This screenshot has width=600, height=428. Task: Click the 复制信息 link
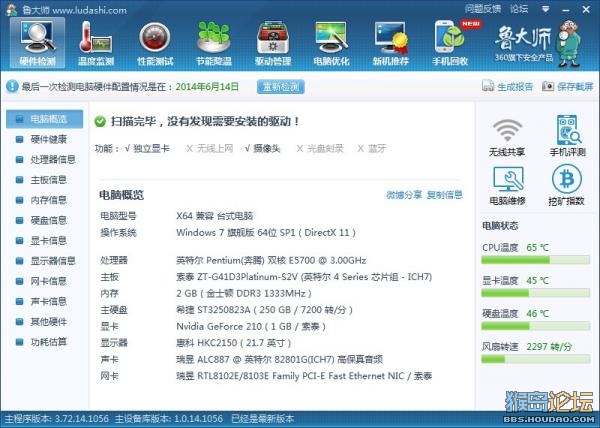point(445,195)
